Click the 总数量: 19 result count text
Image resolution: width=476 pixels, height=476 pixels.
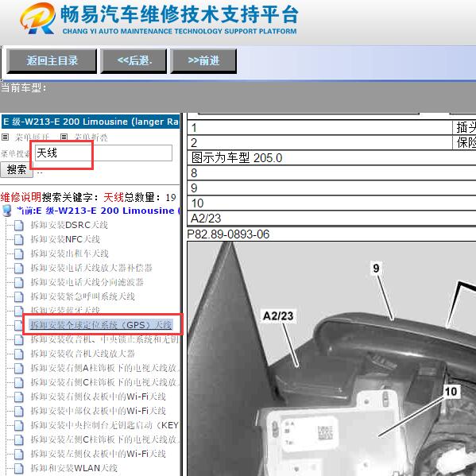pos(150,197)
